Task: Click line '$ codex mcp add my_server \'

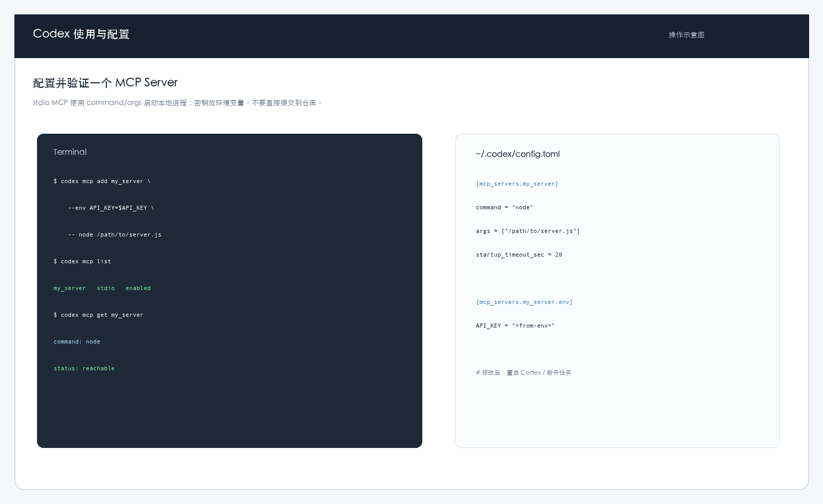Action: (102, 181)
